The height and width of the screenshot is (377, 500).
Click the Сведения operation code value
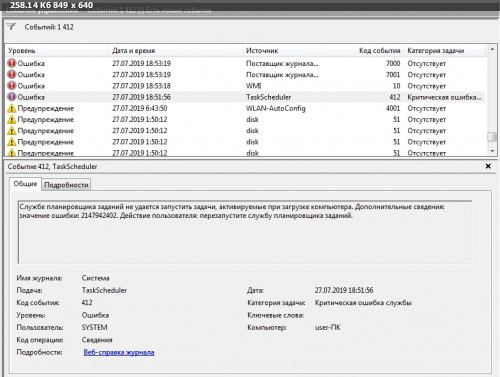pos(97,340)
